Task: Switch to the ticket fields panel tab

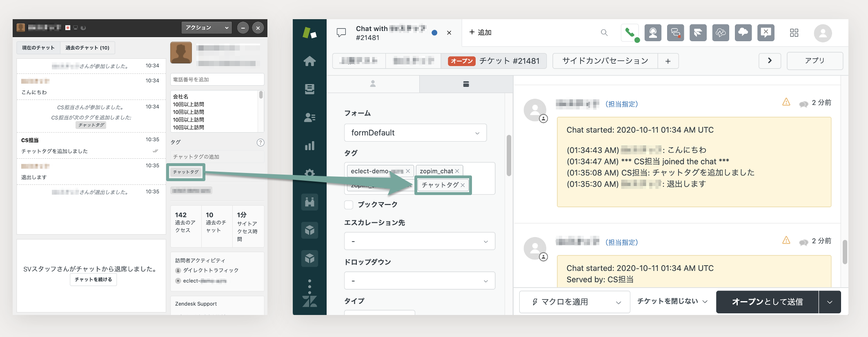Action: coord(466,84)
